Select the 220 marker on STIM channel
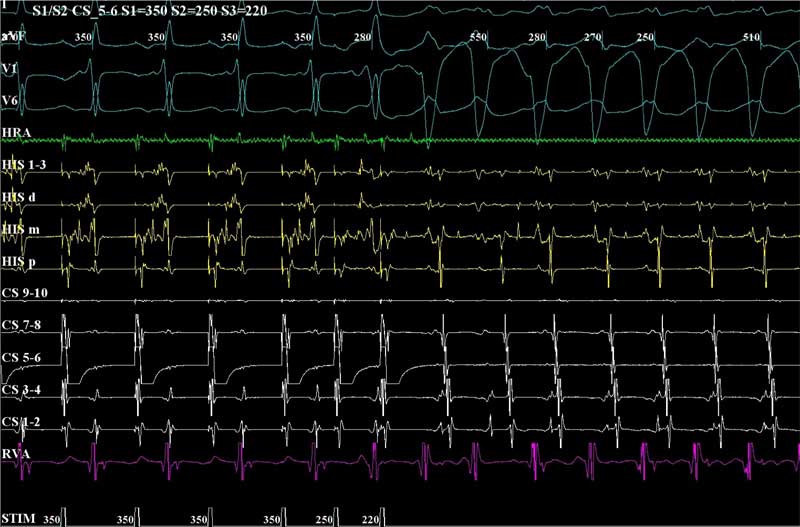800x527 pixels. pos(371,519)
